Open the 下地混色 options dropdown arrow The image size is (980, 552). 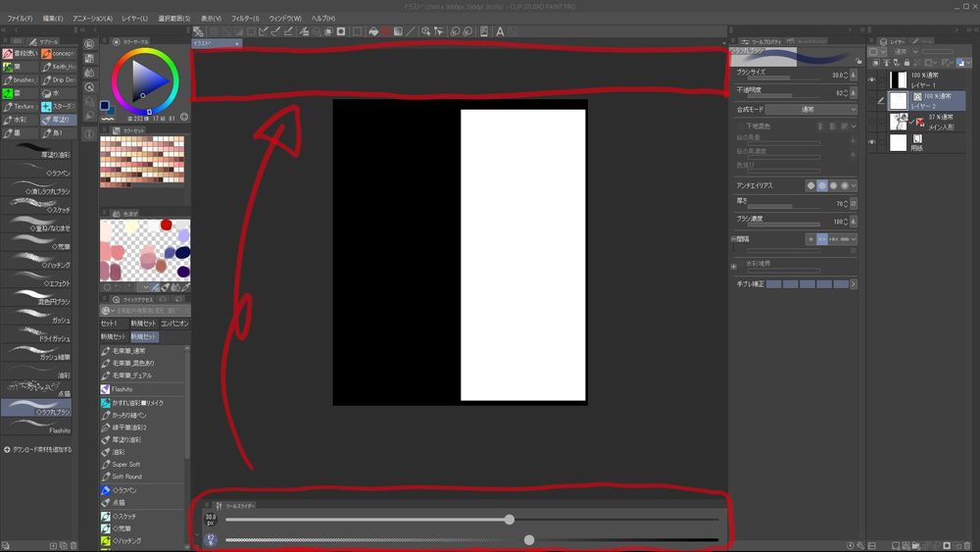click(x=854, y=126)
